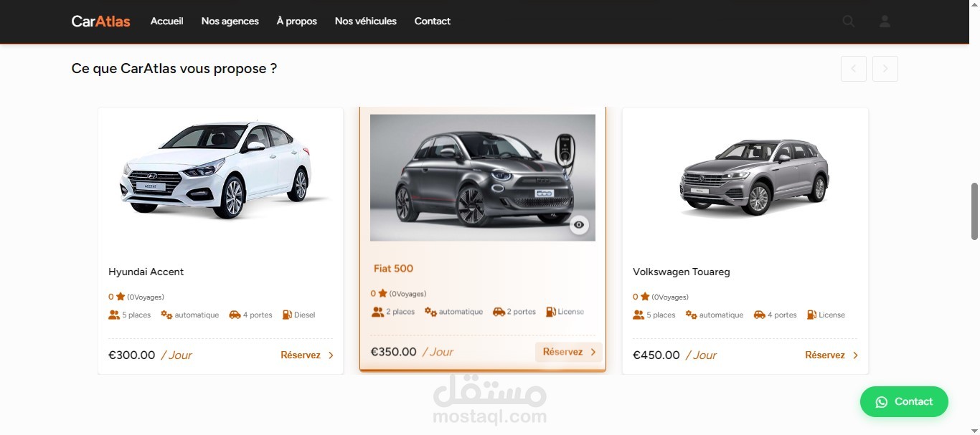Viewport: 980px width, 435px height.
Task: Click "4 portes" on the Hyundai Accent card
Action: point(258,315)
